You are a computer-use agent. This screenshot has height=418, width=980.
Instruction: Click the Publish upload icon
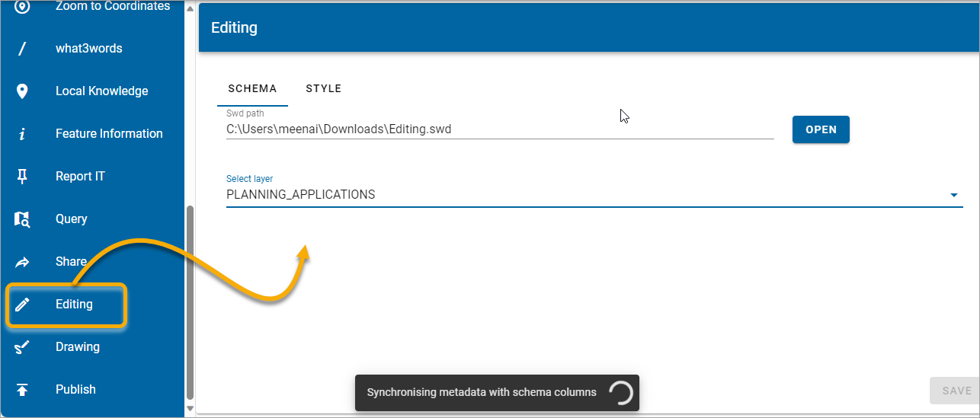tap(22, 390)
